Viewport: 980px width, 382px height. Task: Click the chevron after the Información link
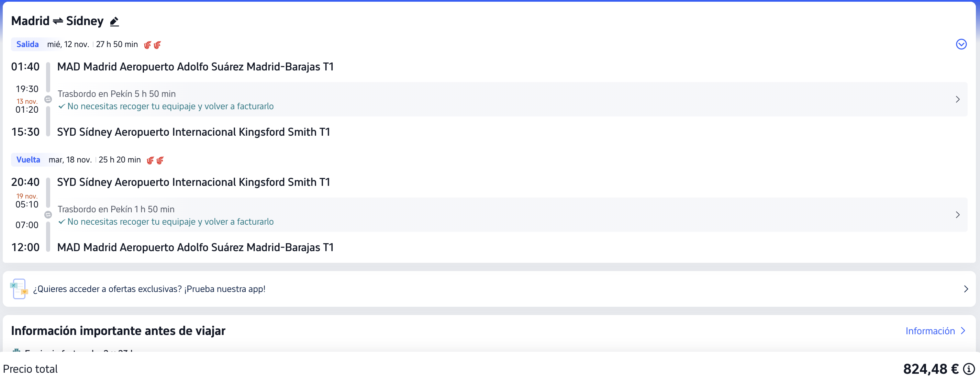[963, 330]
